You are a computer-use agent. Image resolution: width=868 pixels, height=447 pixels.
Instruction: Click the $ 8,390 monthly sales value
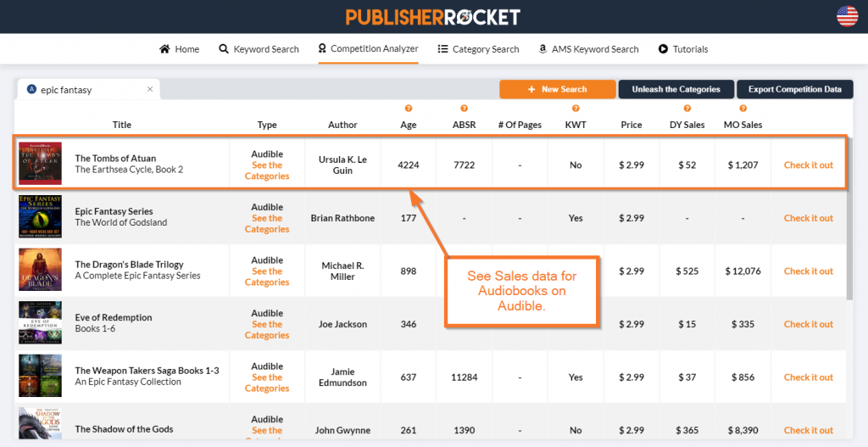(x=743, y=430)
